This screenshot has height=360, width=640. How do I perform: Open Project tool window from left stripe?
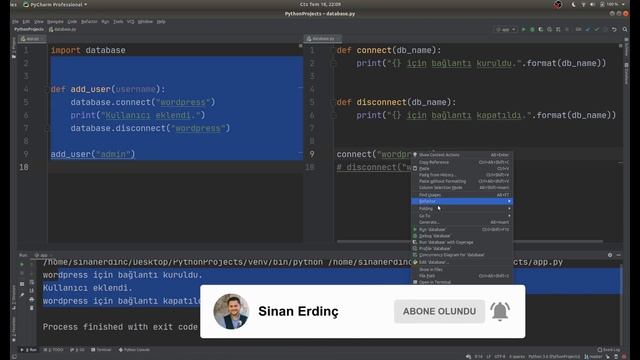[x=14, y=48]
